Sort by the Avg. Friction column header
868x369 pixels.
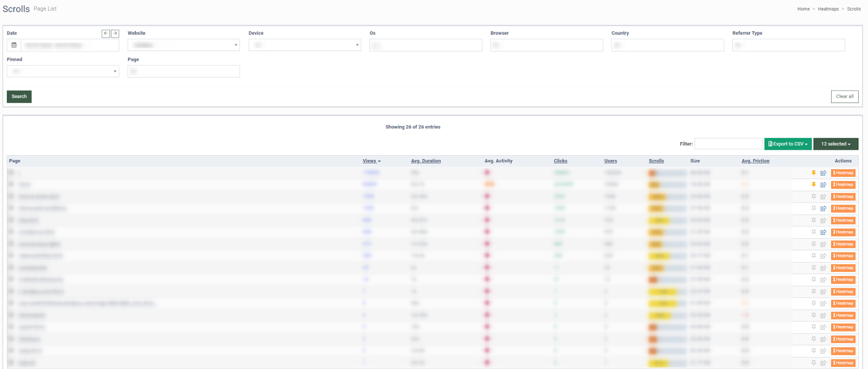tap(755, 161)
